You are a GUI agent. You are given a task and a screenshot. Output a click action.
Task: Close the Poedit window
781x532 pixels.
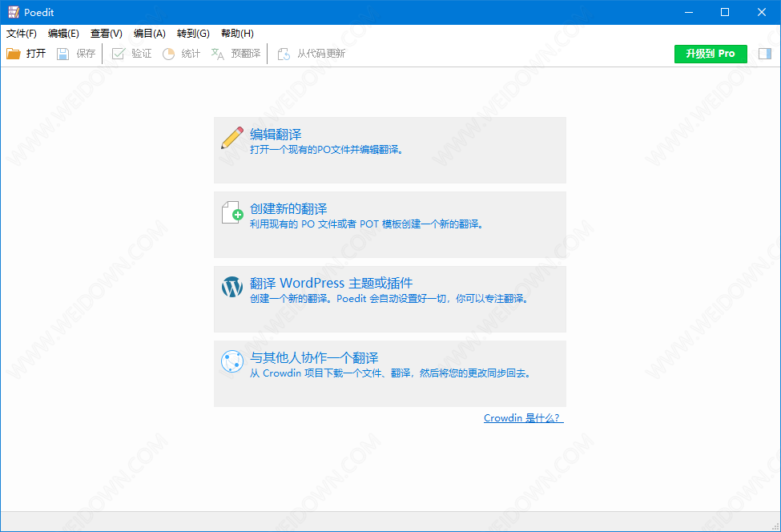(762, 12)
